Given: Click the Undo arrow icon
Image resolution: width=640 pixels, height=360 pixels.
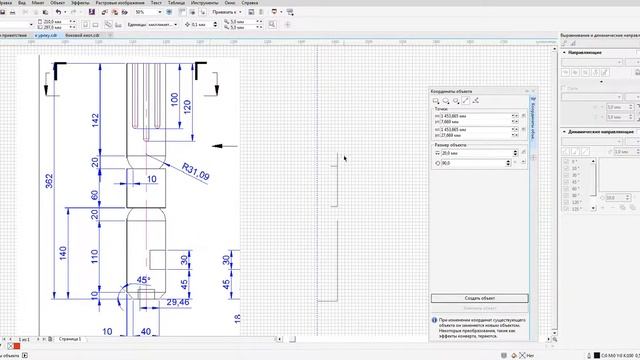Looking at the screenshot, I should [58, 12].
